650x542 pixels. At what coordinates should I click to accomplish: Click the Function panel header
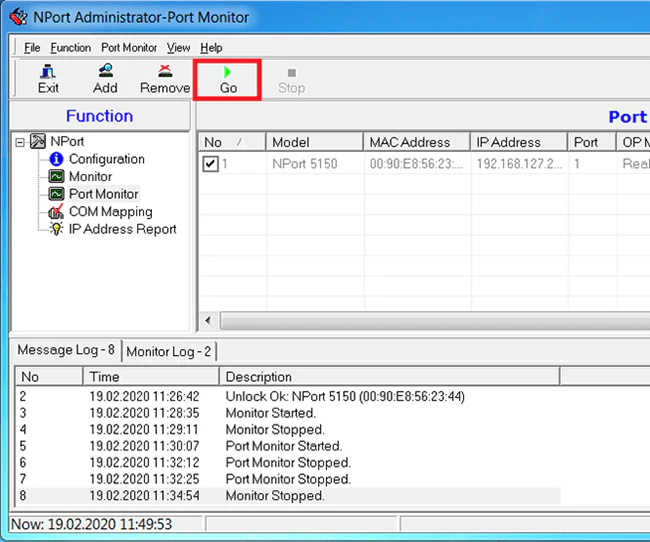click(99, 116)
